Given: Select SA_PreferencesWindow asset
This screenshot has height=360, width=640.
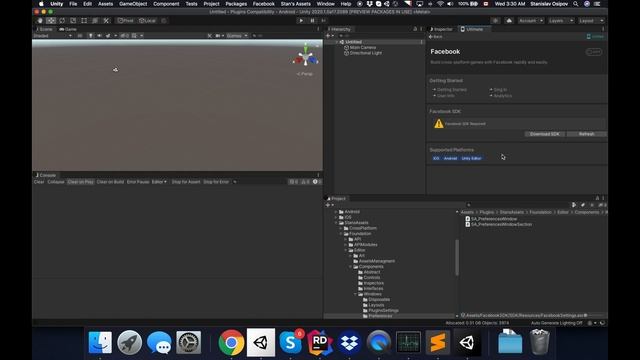Looking at the screenshot, I should pyautogui.click(x=491, y=219).
